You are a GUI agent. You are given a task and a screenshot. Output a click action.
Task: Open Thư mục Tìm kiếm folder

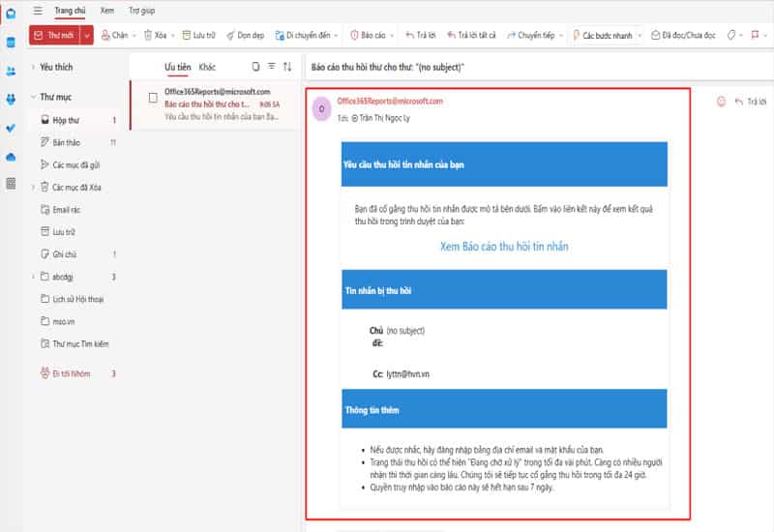pyautogui.click(x=74, y=344)
